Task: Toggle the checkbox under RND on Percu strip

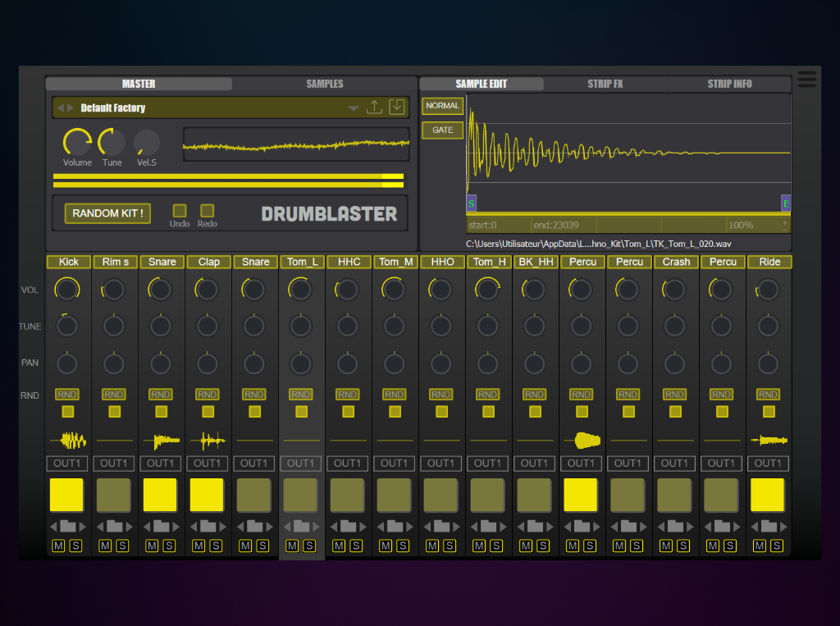Action: [581, 411]
